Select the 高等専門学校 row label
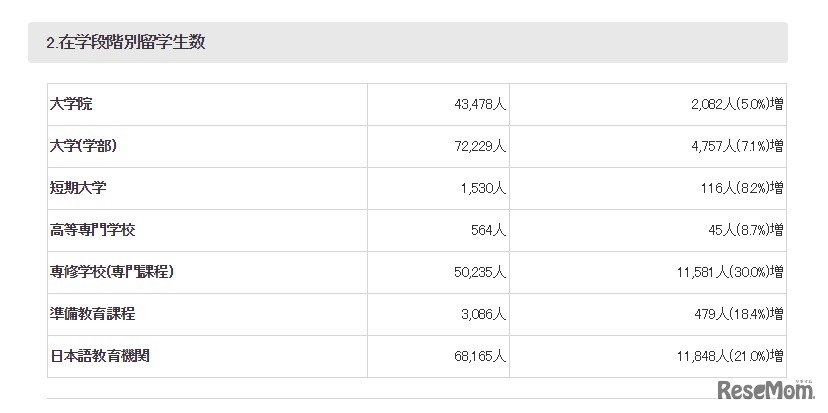The width and height of the screenshot is (828, 413). (92, 230)
